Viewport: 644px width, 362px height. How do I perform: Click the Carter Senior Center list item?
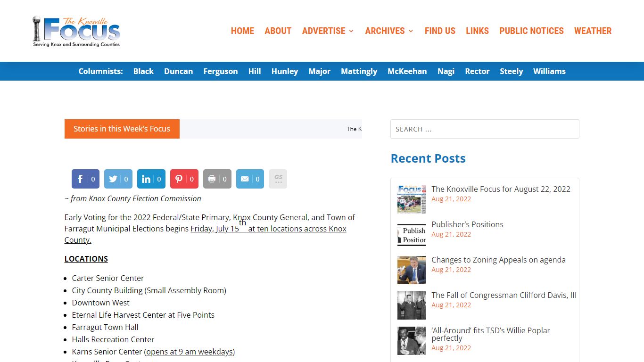108,278
